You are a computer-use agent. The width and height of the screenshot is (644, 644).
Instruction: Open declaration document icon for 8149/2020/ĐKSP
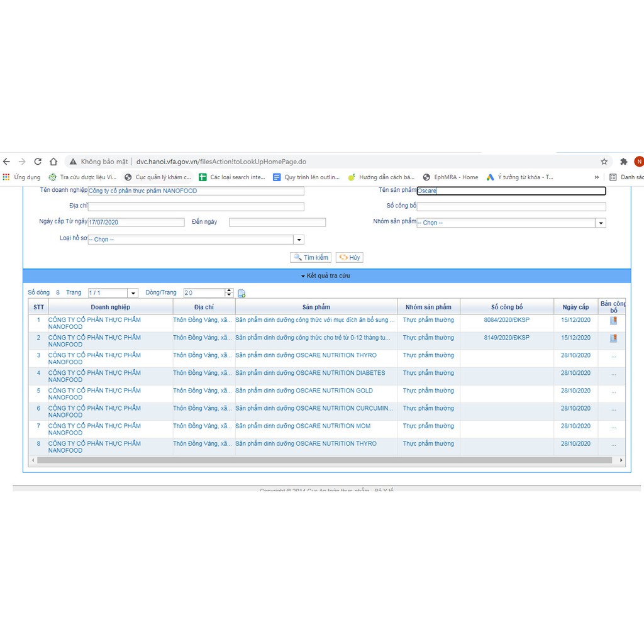613,338
